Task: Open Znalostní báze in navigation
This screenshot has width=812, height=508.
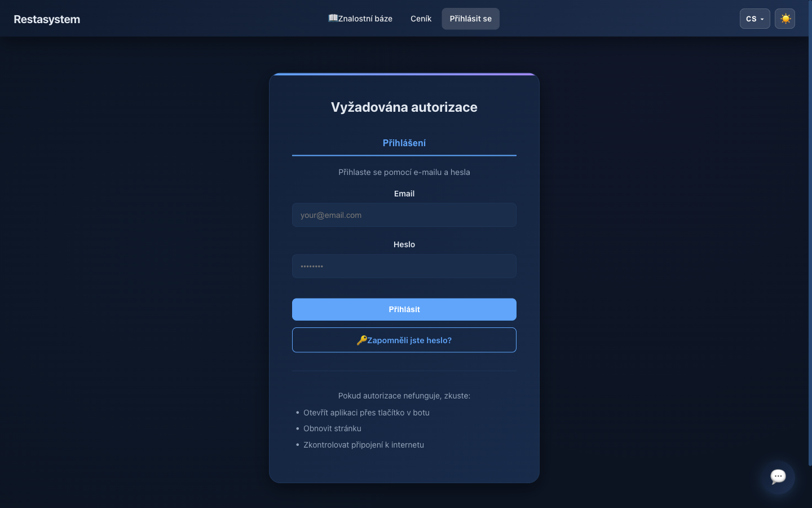Action: 360,19
